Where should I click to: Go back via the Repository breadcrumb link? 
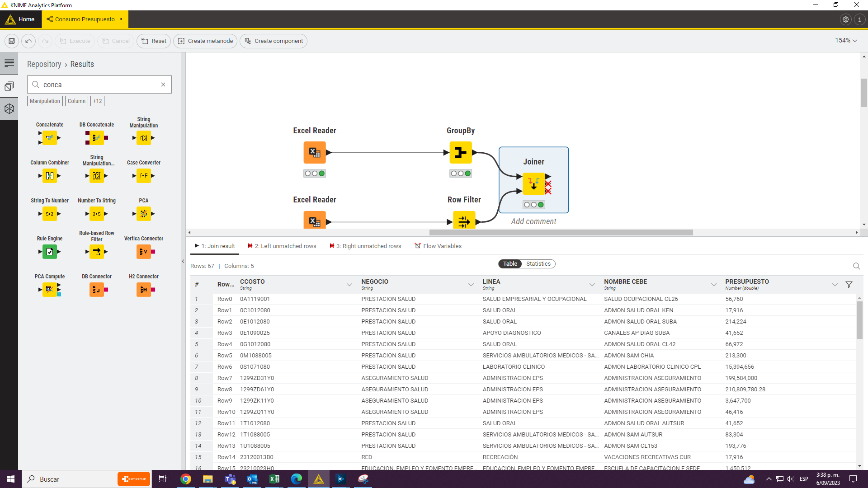tap(44, 64)
